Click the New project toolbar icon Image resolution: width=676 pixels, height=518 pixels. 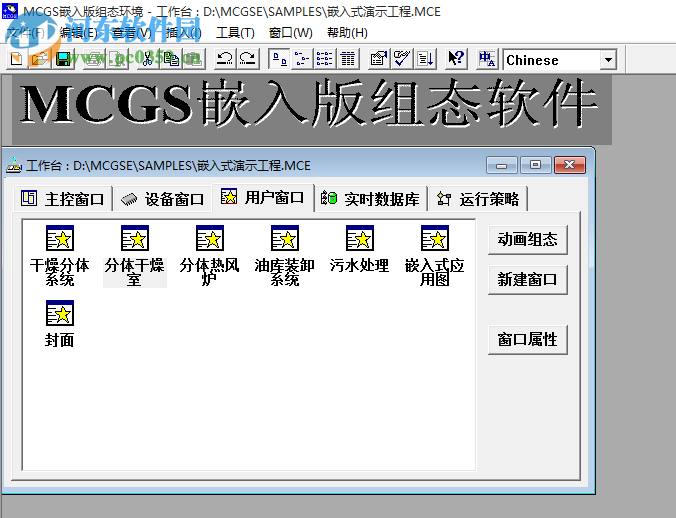(17, 59)
